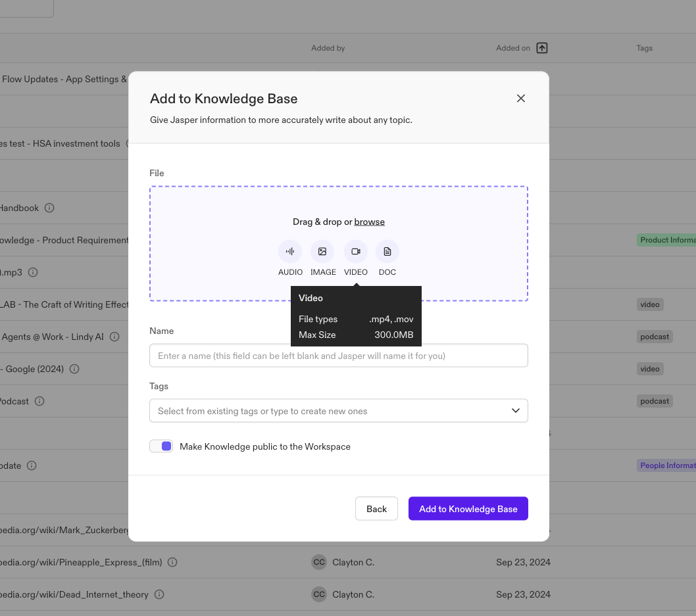This screenshot has height=616, width=696.
Task: Click the Added on sort arrow icon
Action: [x=542, y=48]
